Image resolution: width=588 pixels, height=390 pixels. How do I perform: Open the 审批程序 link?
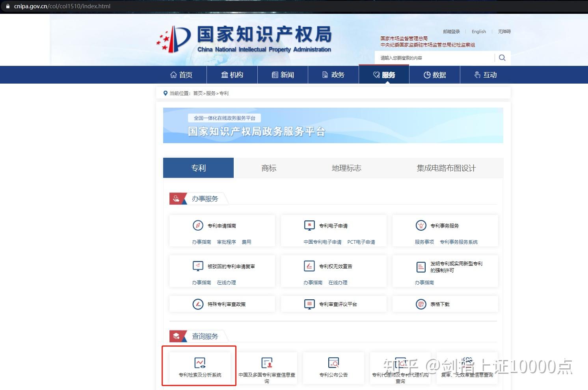[226, 242]
